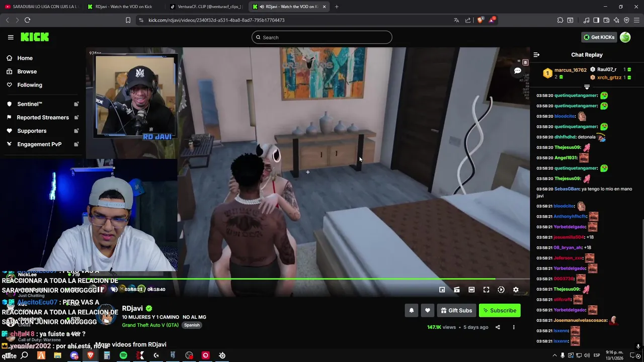Open File Explorer from taskbar

coord(57,355)
